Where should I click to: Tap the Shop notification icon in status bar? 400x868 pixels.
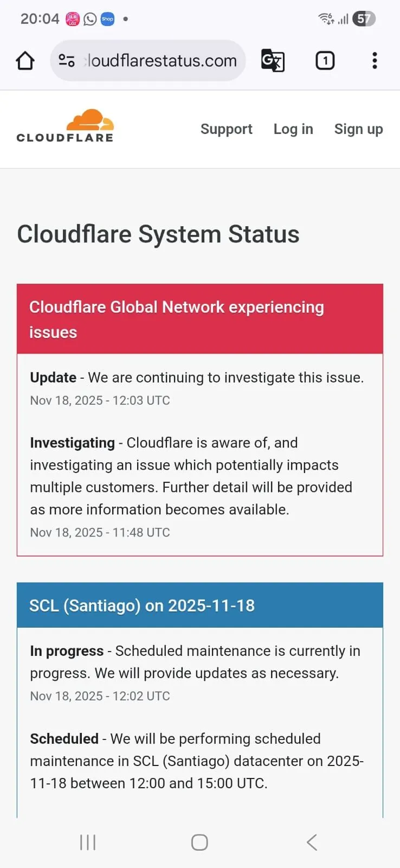click(107, 19)
